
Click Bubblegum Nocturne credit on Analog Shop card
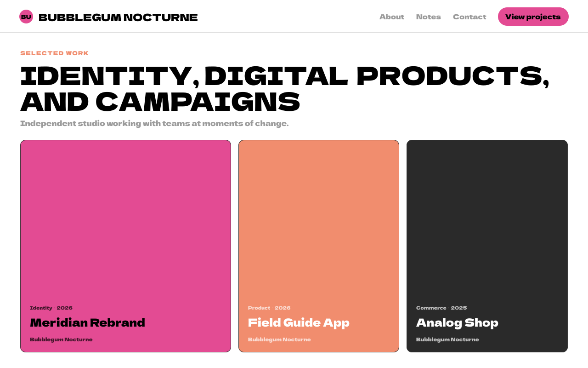click(x=447, y=339)
